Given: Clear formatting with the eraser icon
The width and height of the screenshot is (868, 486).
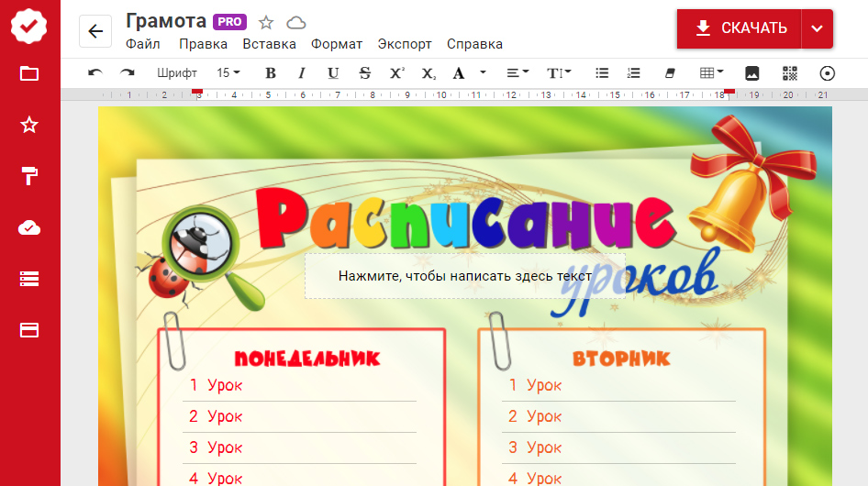Looking at the screenshot, I should coord(670,73).
